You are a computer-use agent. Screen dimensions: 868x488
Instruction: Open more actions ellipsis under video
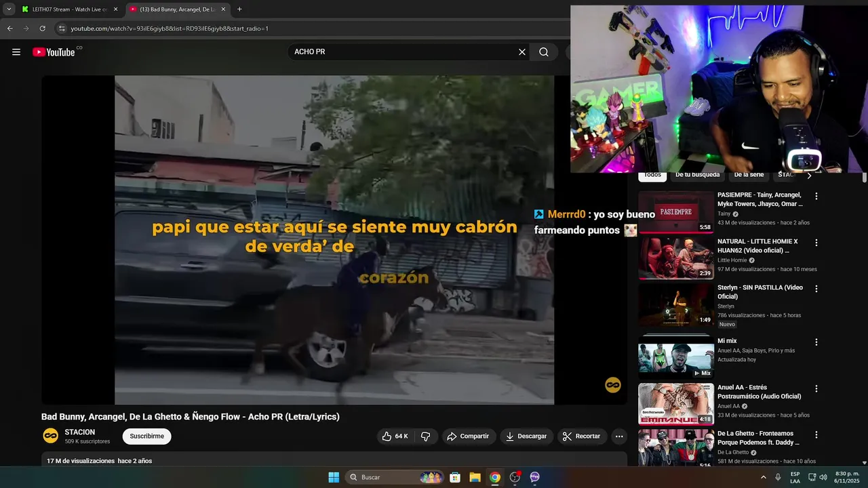click(619, 436)
